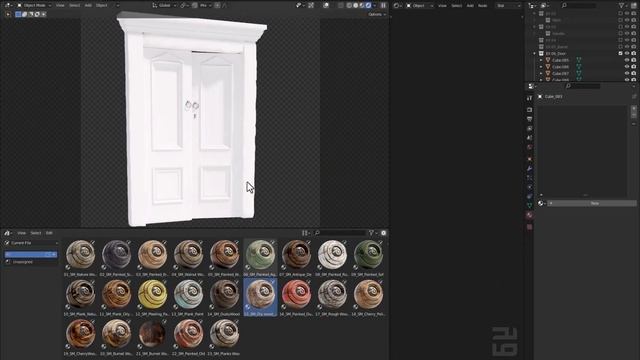
Task: Open the World properties tab
Action: [529, 147]
